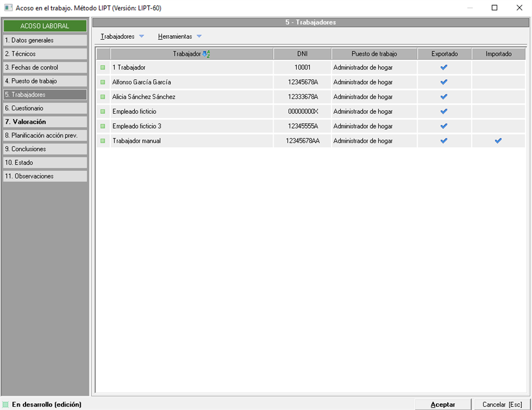Click the green status indicator in status bar
Image resolution: width=532 pixels, height=410 pixels.
point(6,404)
